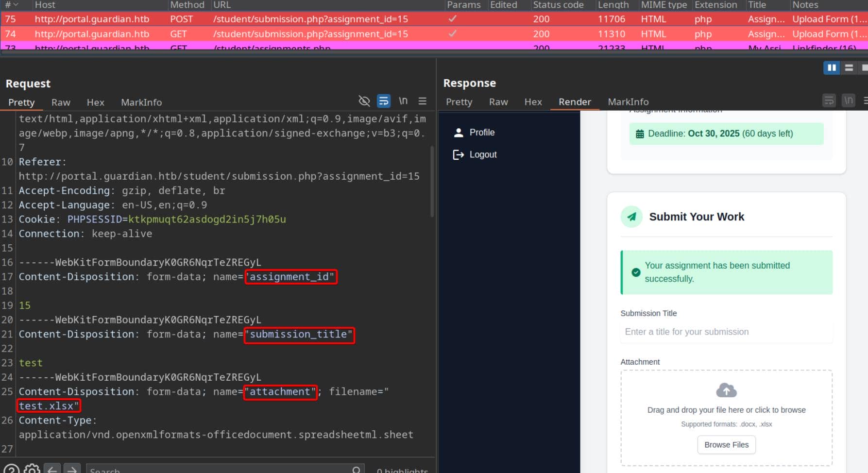Open MarkInfo tab in Response panel
This screenshot has width=868, height=473.
(628, 102)
